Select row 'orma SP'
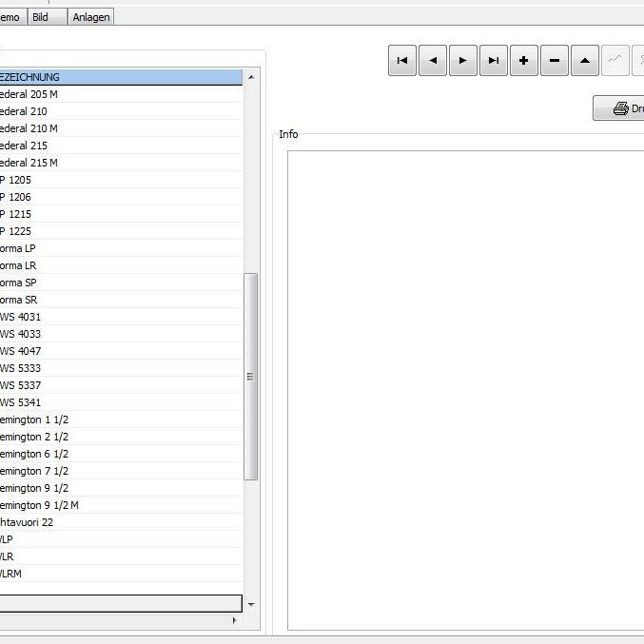This screenshot has height=644, width=644. pos(121,283)
